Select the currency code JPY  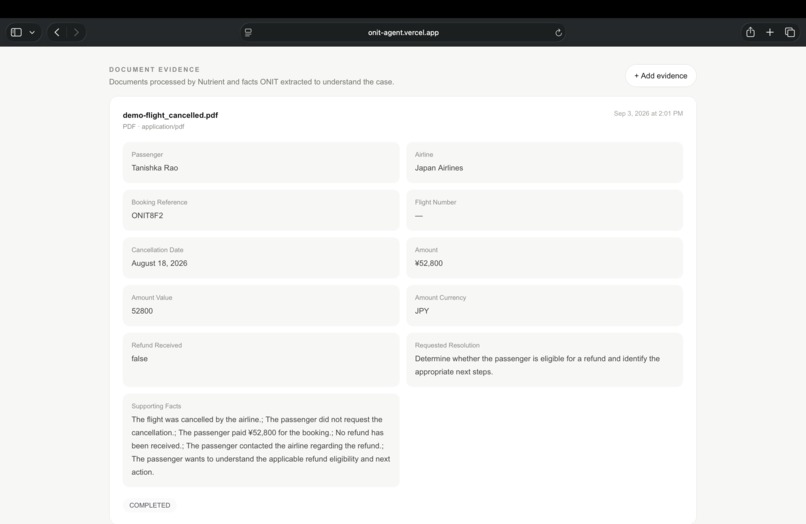422,311
